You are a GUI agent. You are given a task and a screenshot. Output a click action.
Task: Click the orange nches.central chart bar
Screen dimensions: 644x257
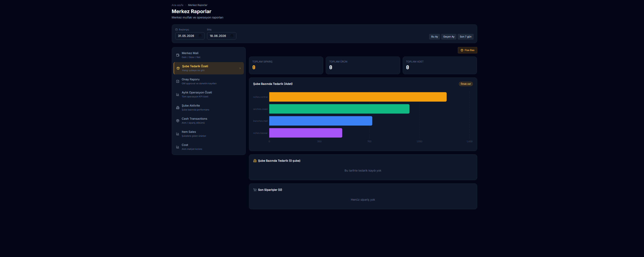[358, 97]
